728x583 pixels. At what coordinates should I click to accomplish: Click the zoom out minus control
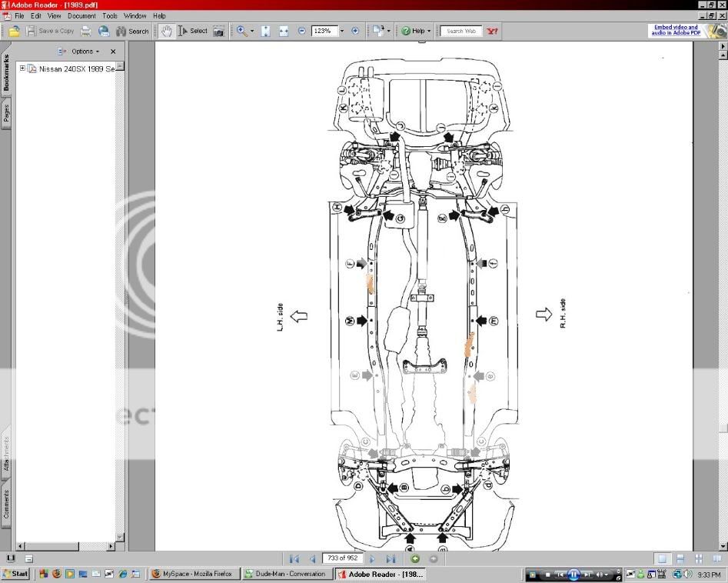coord(301,31)
